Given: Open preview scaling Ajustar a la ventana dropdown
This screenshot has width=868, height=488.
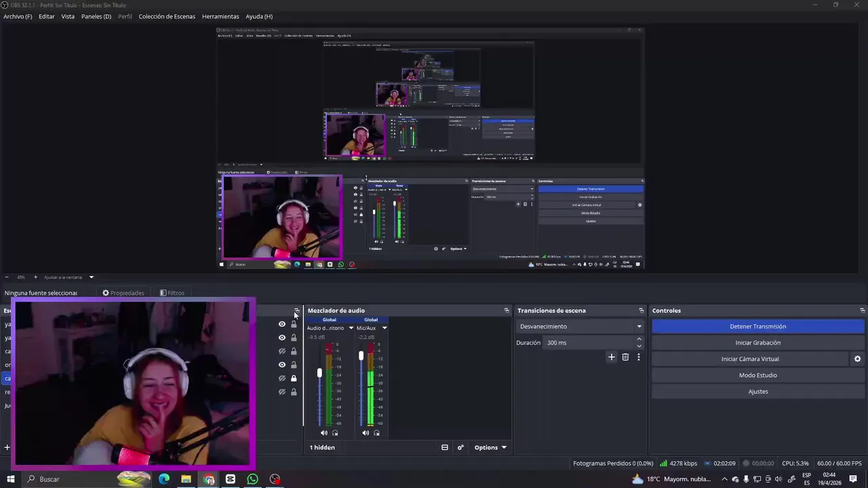Looking at the screenshot, I should pos(68,277).
